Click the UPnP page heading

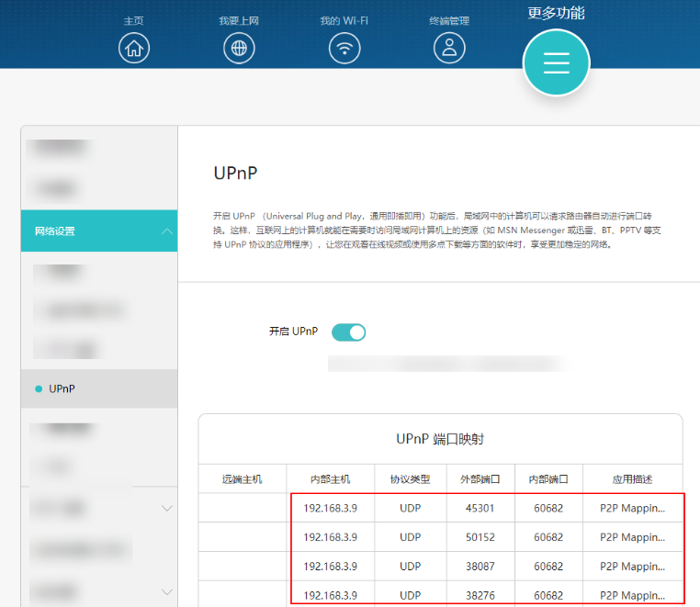point(236,174)
